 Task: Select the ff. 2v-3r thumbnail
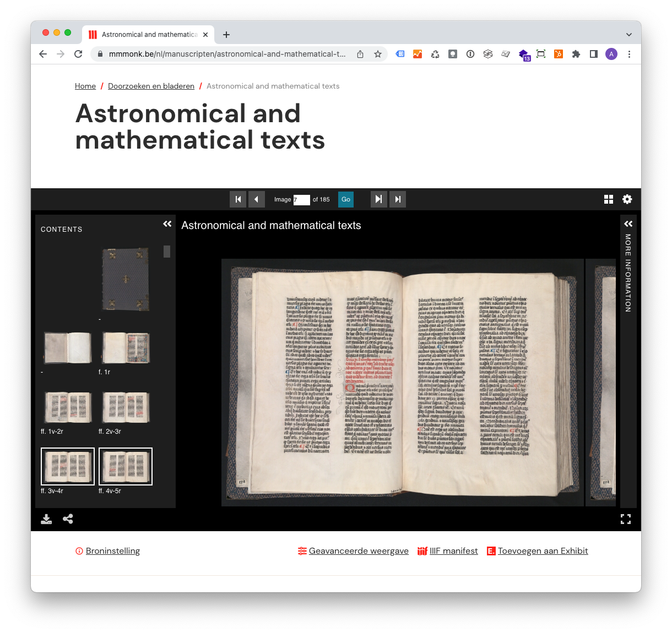tap(125, 407)
